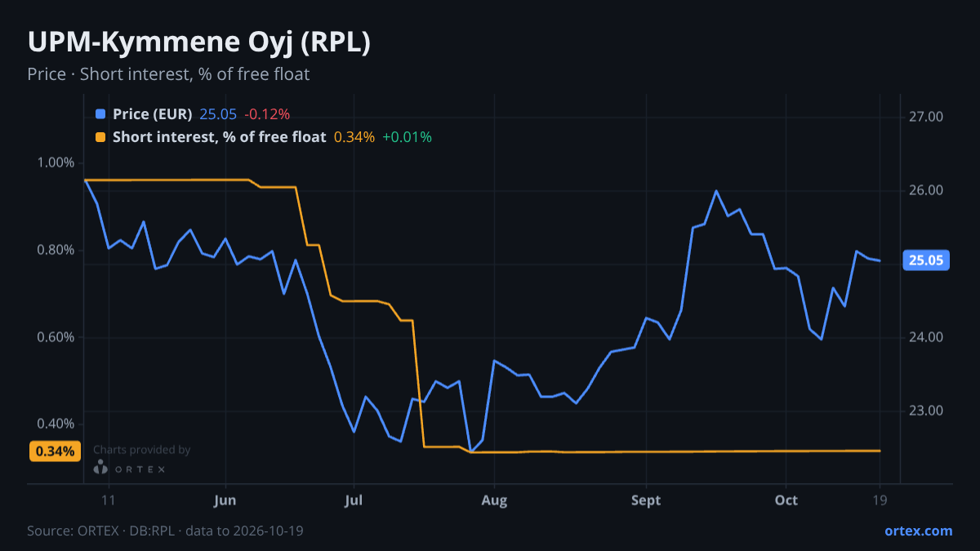The width and height of the screenshot is (980, 551).
Task: Select the Short interest, % of free float legend label
Action: pos(220,137)
